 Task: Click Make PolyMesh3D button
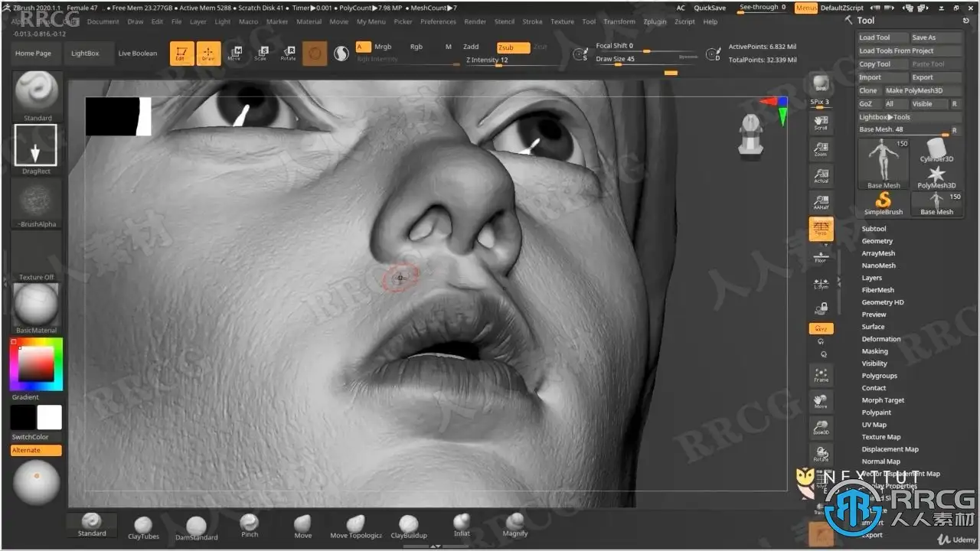pyautogui.click(x=914, y=90)
